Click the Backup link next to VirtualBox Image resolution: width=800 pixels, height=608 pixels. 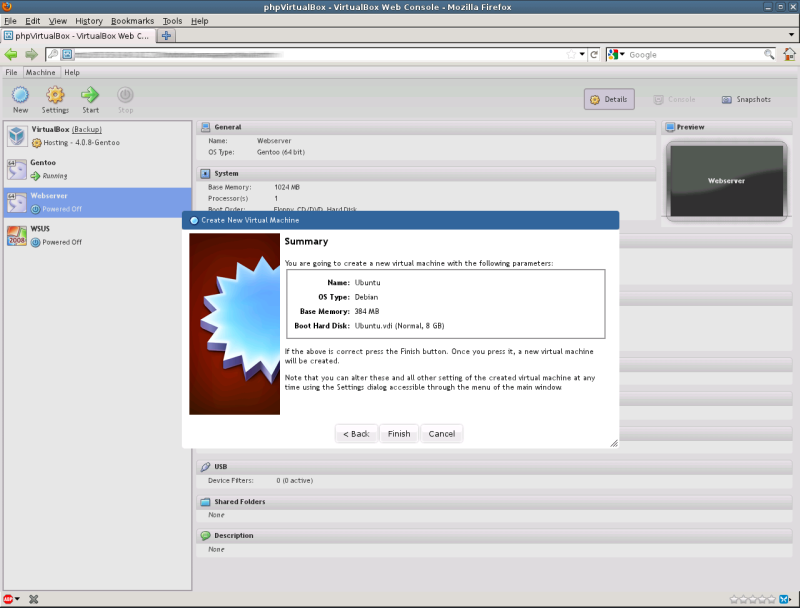[x=87, y=130]
